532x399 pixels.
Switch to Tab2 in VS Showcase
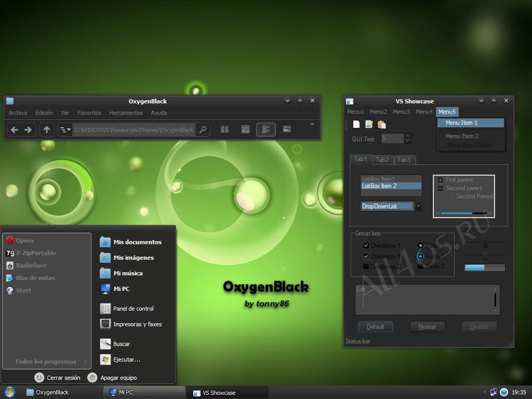click(382, 160)
